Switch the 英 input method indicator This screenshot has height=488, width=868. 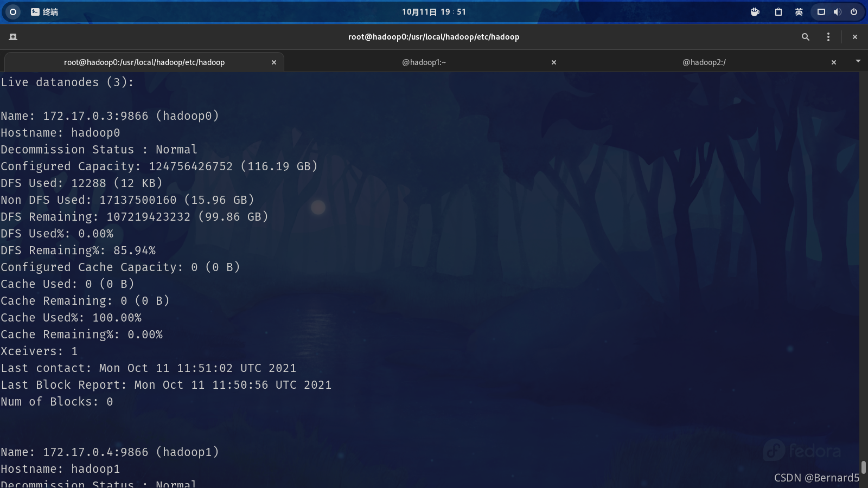(799, 12)
